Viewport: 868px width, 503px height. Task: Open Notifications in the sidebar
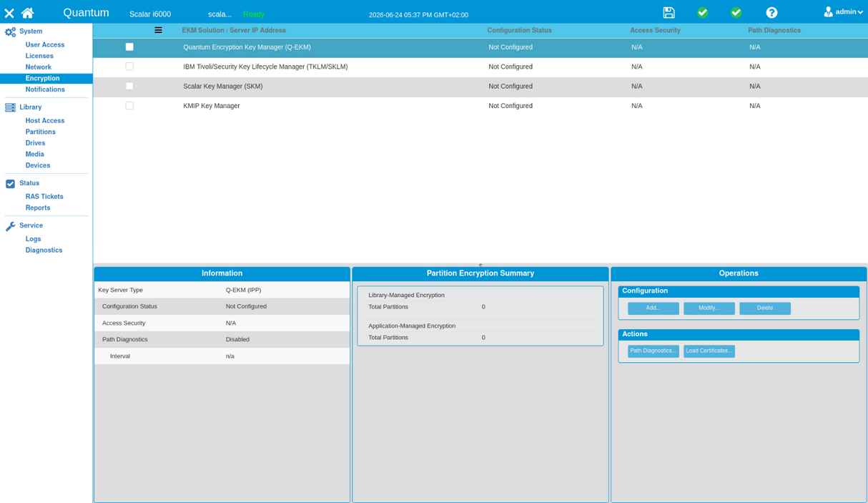coord(45,89)
